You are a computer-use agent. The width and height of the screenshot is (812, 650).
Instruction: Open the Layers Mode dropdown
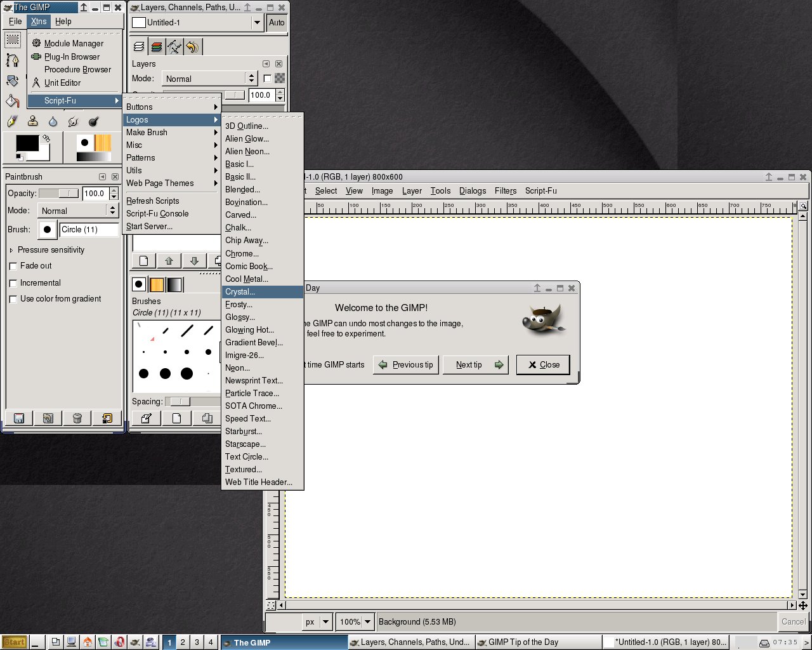[x=209, y=79]
